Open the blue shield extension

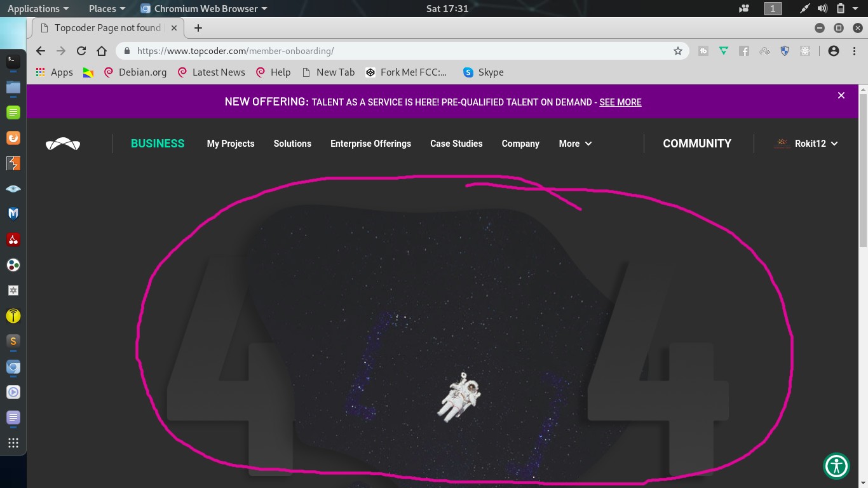pyautogui.click(x=785, y=51)
